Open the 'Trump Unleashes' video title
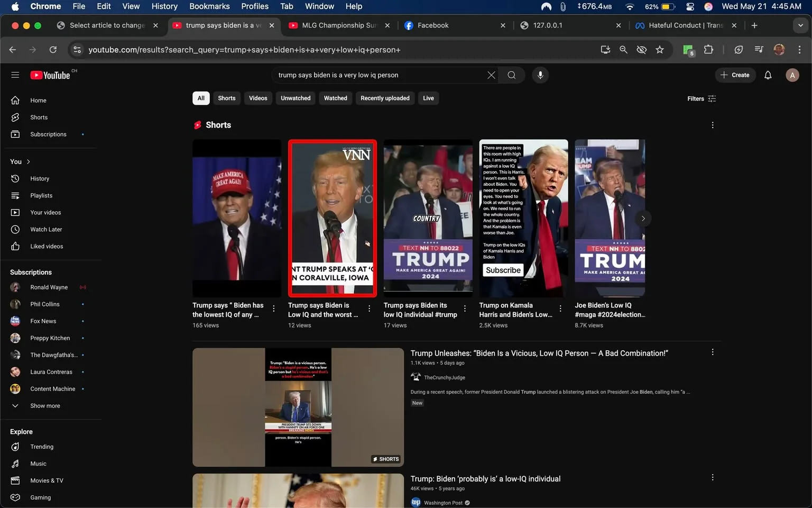Viewport: 812px width, 508px height. pos(539,353)
